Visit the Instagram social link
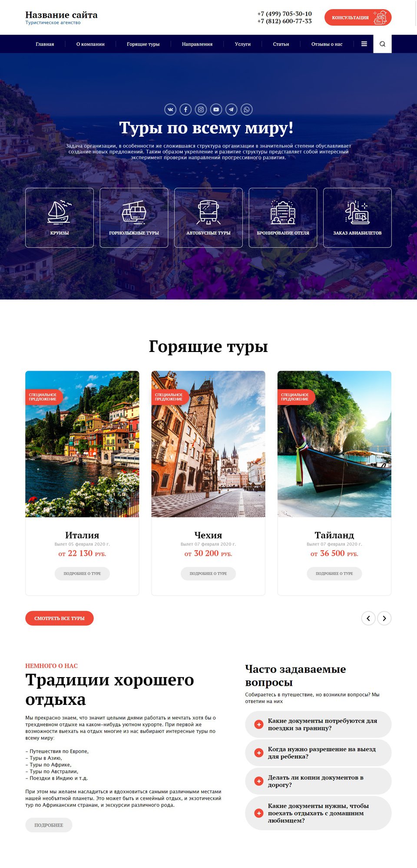This screenshot has height=868, width=417. coord(201,109)
